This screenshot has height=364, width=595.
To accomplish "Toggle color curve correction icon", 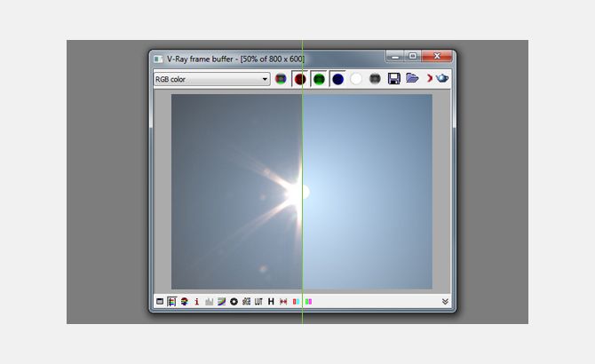I will pos(222,302).
